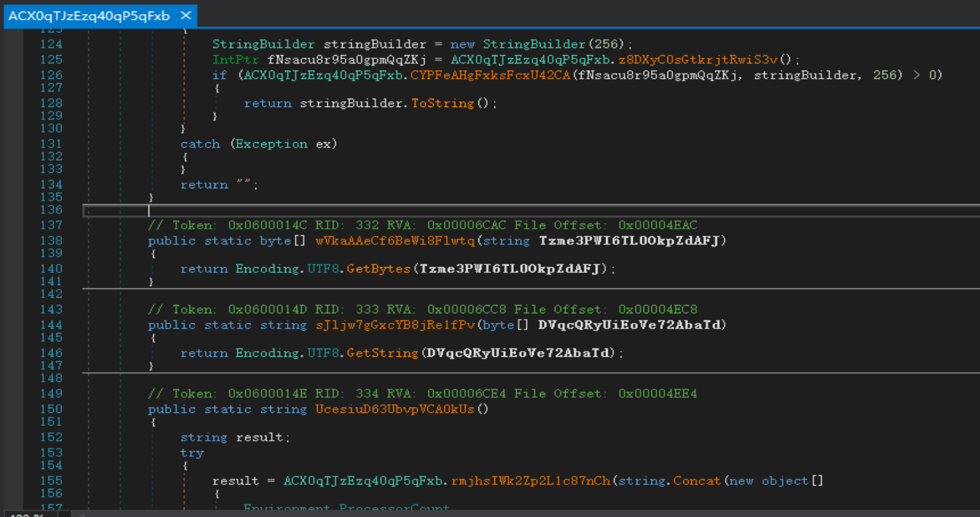
Task: Click RVA value 0x00006CAC
Action: (x=466, y=226)
